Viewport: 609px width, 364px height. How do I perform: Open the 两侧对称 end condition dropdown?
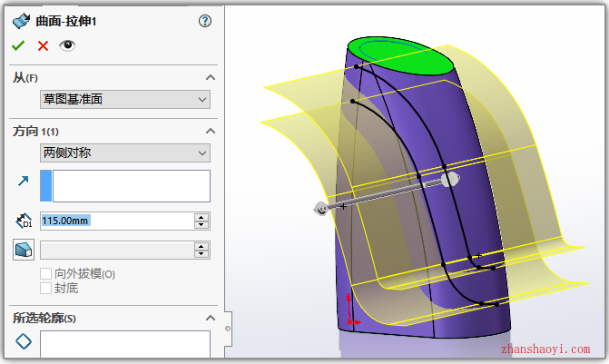(125, 153)
